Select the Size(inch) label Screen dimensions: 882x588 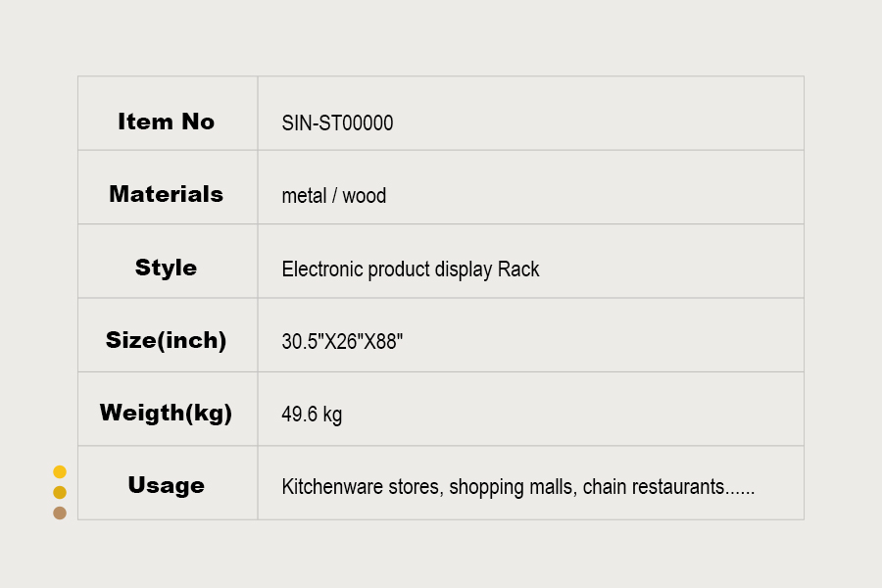166,341
